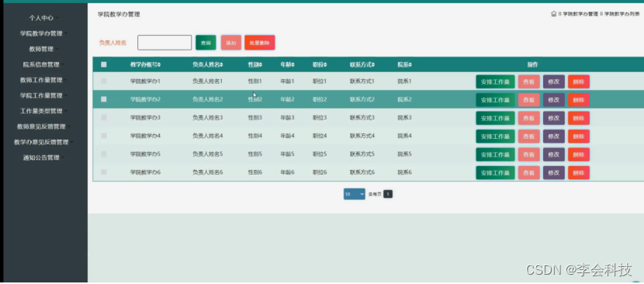Viewport: 644px width, 284px height.
Task: Click 安排工作量 for 学院教学办3
Action: pyautogui.click(x=495, y=118)
